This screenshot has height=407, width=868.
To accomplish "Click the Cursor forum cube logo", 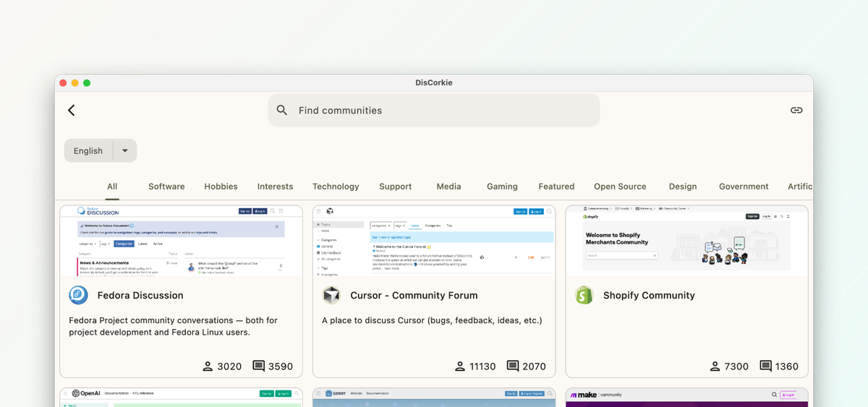I will [x=331, y=295].
